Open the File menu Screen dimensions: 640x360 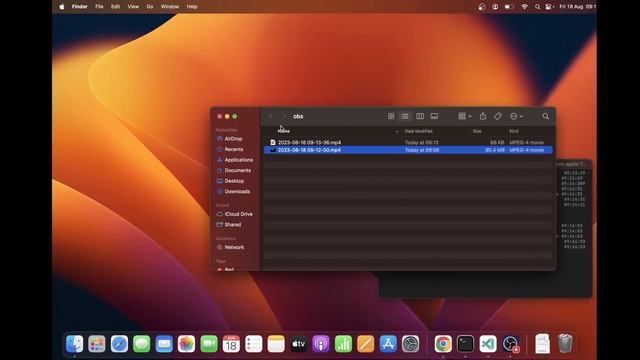point(99,7)
